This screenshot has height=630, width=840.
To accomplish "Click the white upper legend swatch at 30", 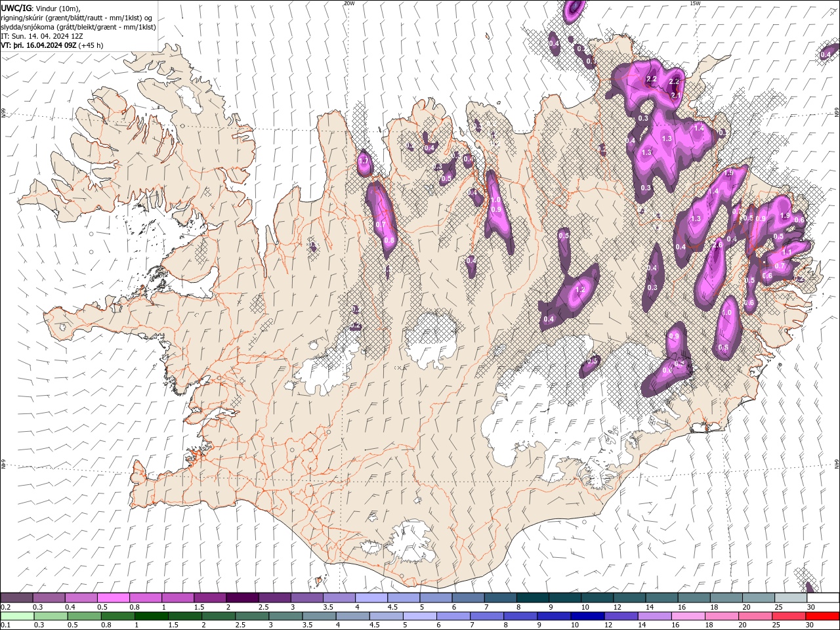I will [822, 598].
